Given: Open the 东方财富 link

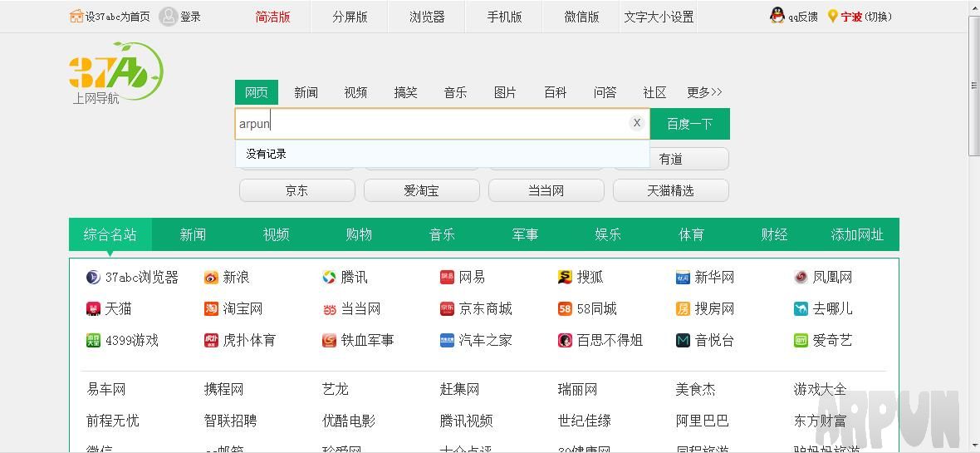Looking at the screenshot, I should tap(820, 421).
